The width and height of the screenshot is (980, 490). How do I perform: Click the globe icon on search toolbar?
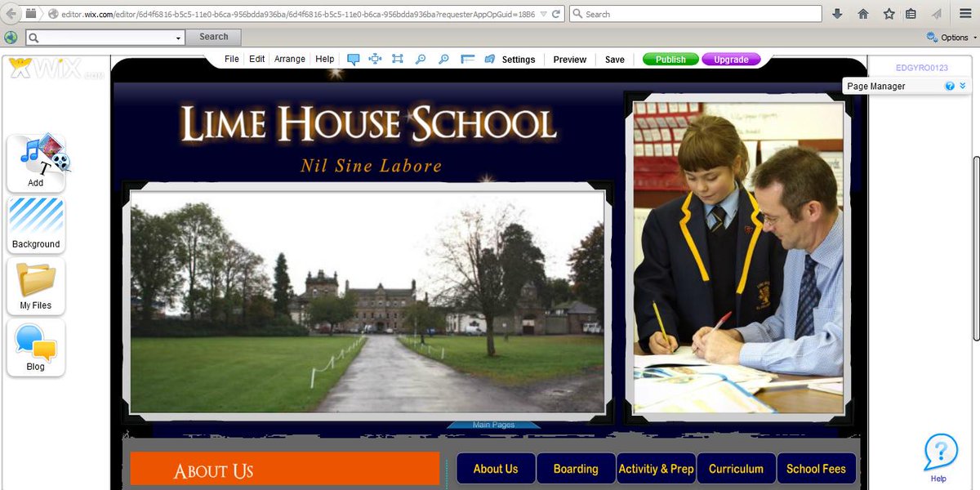(x=11, y=37)
